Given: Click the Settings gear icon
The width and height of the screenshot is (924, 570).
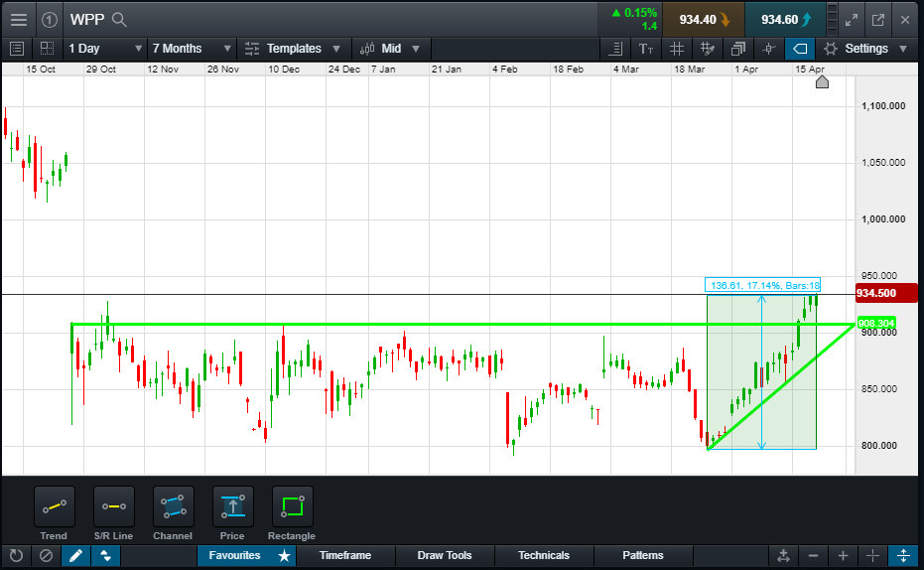Looking at the screenshot, I should pos(831,49).
